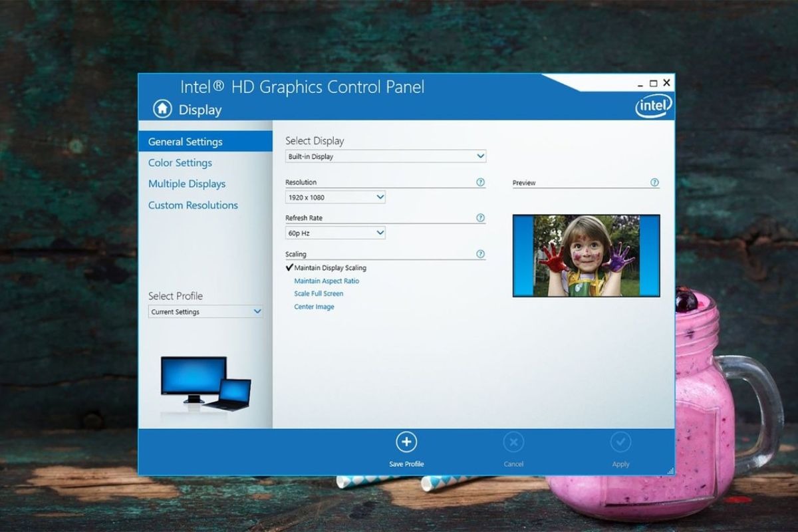Click the Select Profile heading
Image resolution: width=798 pixels, height=532 pixels.
(176, 296)
